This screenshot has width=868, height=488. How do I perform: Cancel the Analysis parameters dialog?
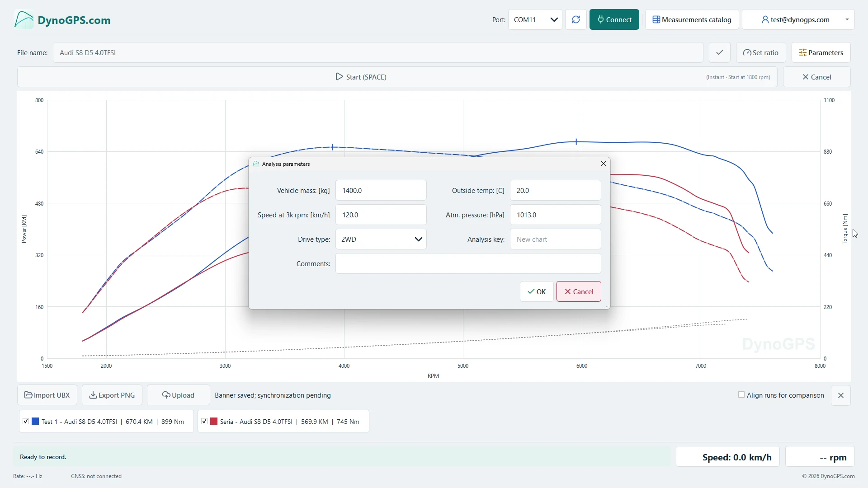click(x=579, y=291)
